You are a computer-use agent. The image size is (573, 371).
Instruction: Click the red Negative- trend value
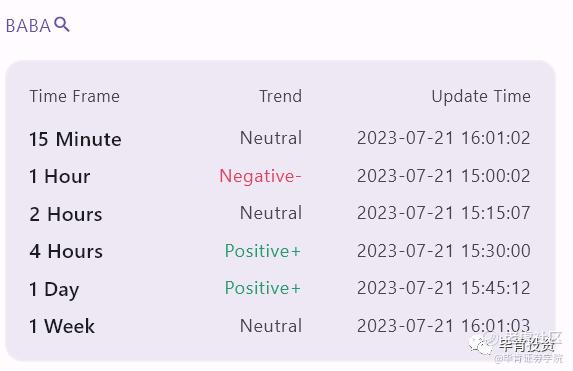[x=260, y=177]
